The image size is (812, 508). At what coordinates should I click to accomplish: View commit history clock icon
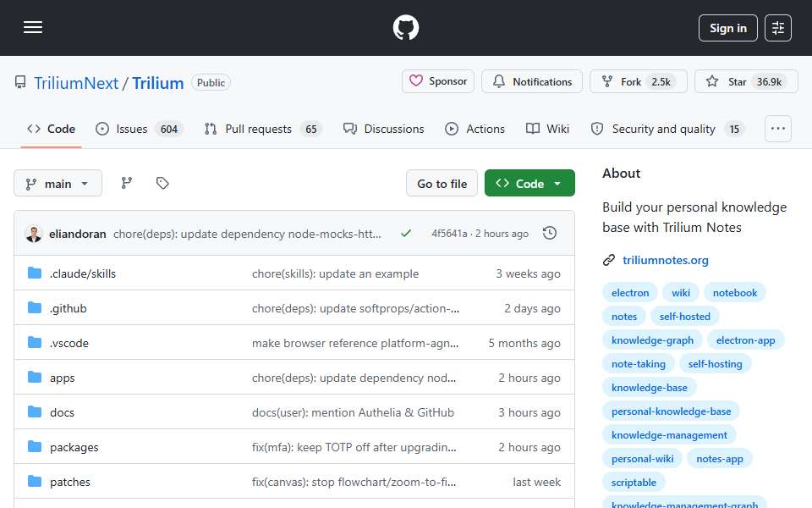pyautogui.click(x=550, y=234)
